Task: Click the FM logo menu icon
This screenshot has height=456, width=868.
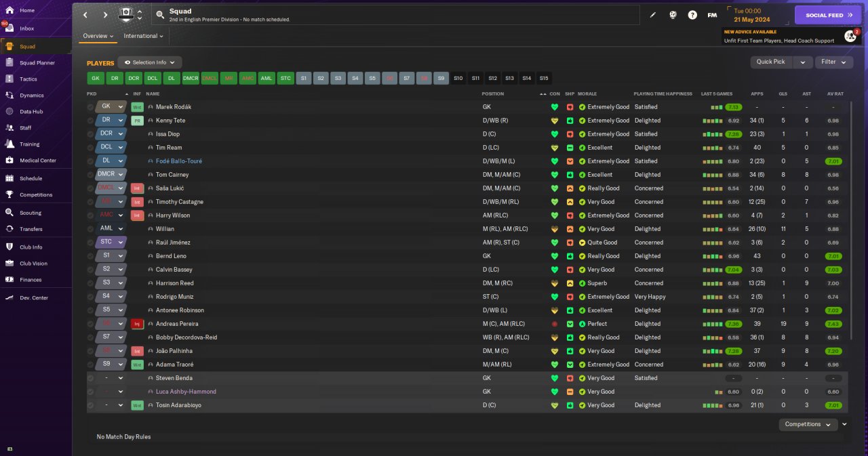Action: 712,15
